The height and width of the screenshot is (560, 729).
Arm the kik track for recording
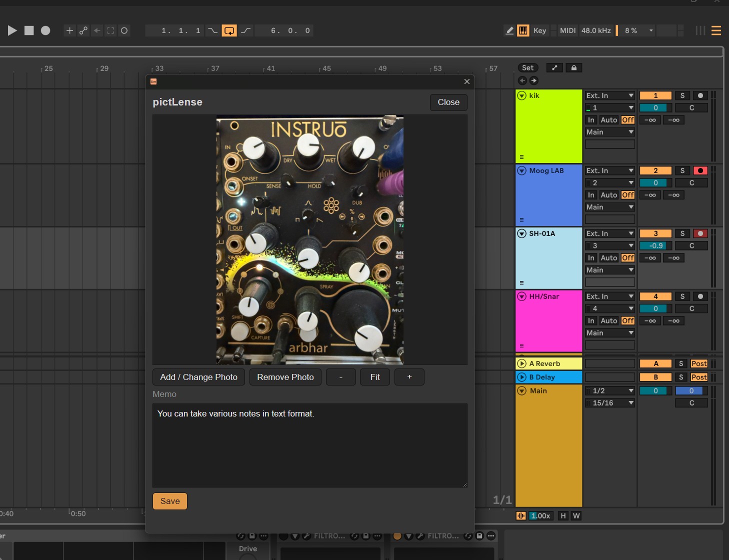point(700,95)
